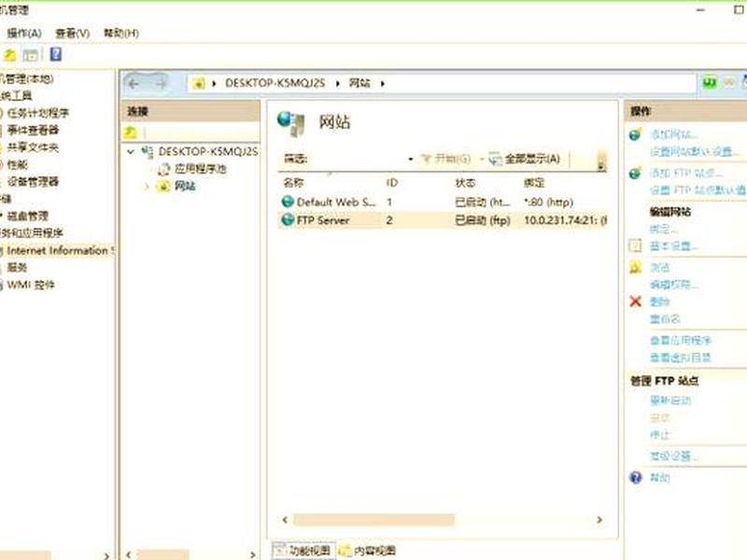Image resolution: width=747 pixels, height=560 pixels.
Task: Click the yellow up-folder icon in main toolbar
Action: (x=9, y=55)
